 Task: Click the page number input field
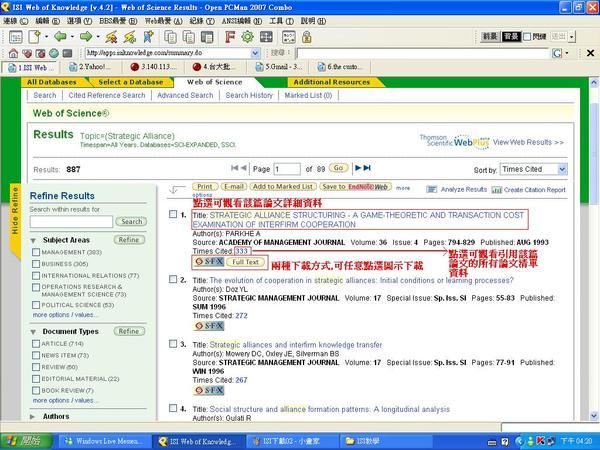tap(287, 169)
